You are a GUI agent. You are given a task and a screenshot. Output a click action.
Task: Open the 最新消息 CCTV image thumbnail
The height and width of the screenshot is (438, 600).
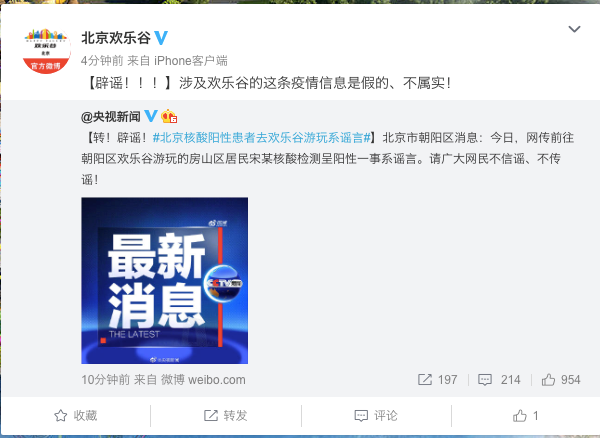(x=165, y=280)
